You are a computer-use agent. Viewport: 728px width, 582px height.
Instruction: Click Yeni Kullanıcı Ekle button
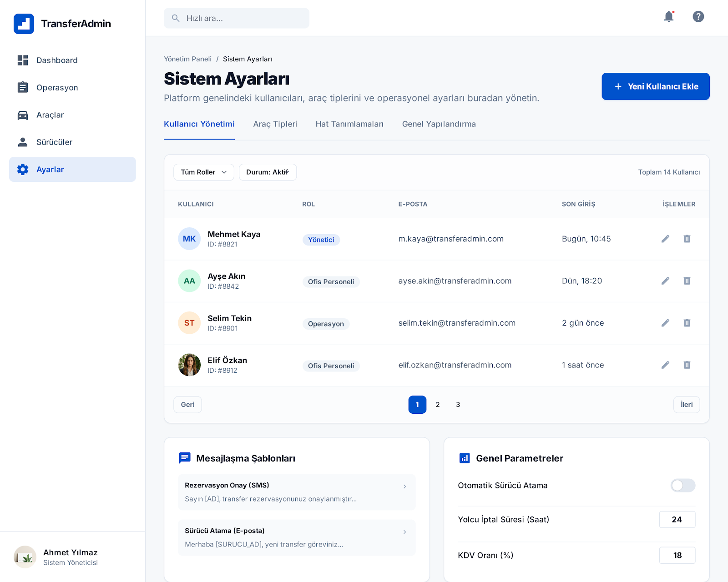tap(655, 86)
